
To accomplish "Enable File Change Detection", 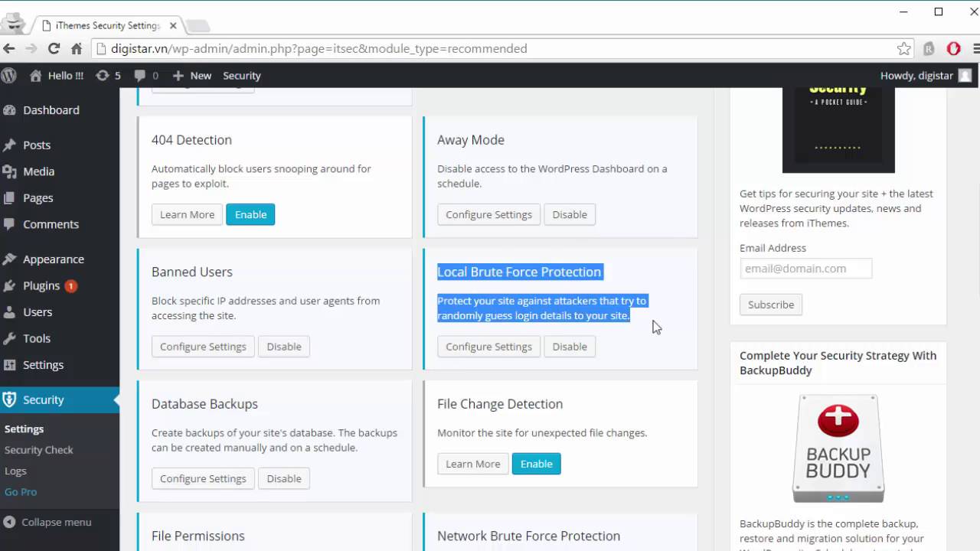I will tap(536, 464).
